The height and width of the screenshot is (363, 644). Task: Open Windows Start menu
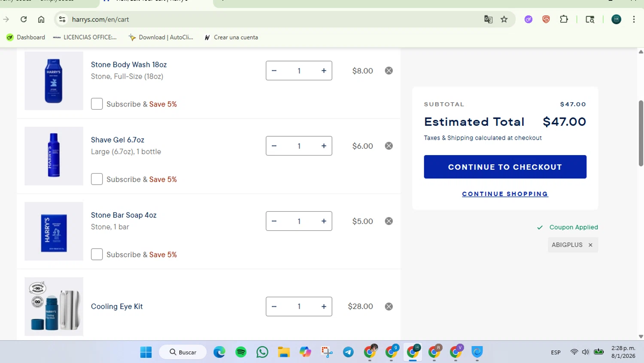click(x=146, y=352)
